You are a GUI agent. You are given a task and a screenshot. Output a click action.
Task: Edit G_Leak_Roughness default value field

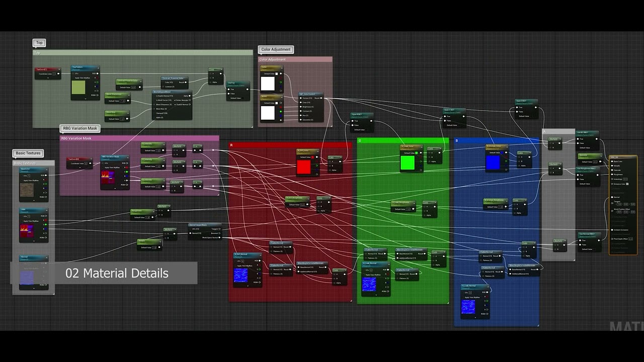point(408,209)
